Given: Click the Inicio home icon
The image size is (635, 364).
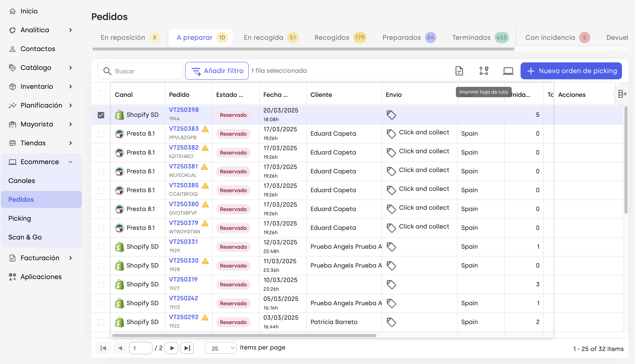Looking at the screenshot, I should (x=12, y=11).
